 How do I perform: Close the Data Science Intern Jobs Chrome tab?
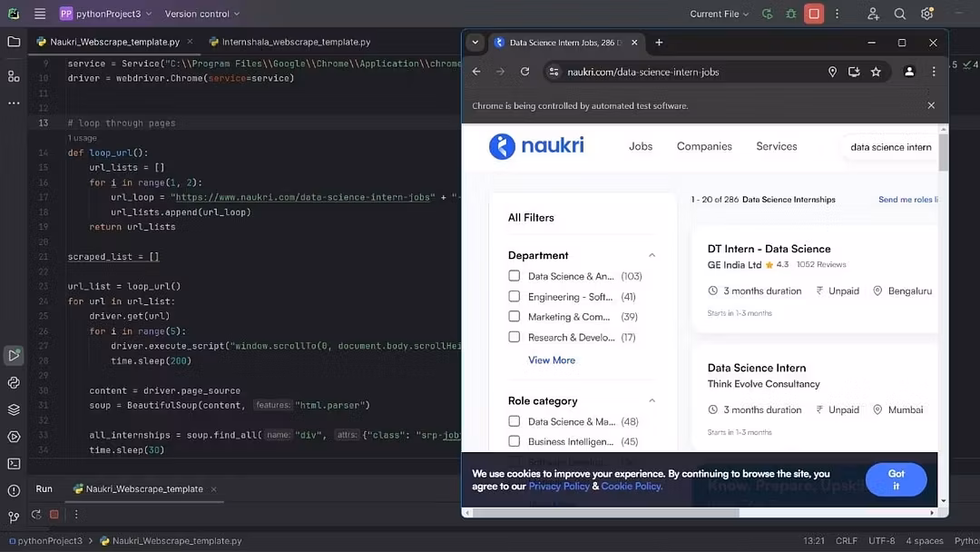click(x=634, y=43)
